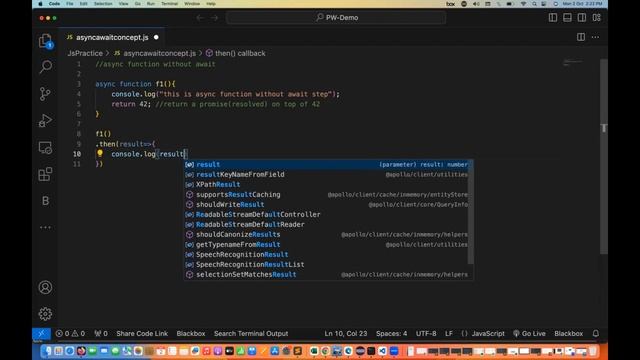Image resolution: width=640 pixels, height=360 pixels.
Task: Open the Terminal menu
Action: coord(169,4)
